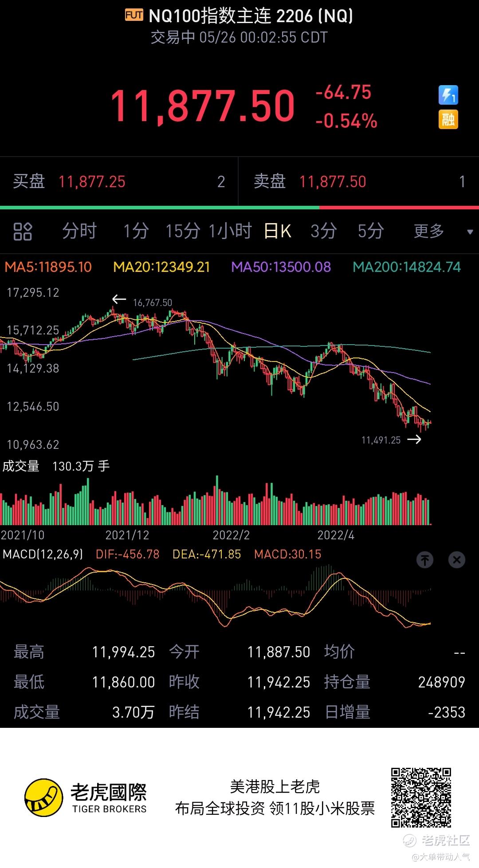Select the 日K daily candlestick tab

pyautogui.click(x=278, y=231)
